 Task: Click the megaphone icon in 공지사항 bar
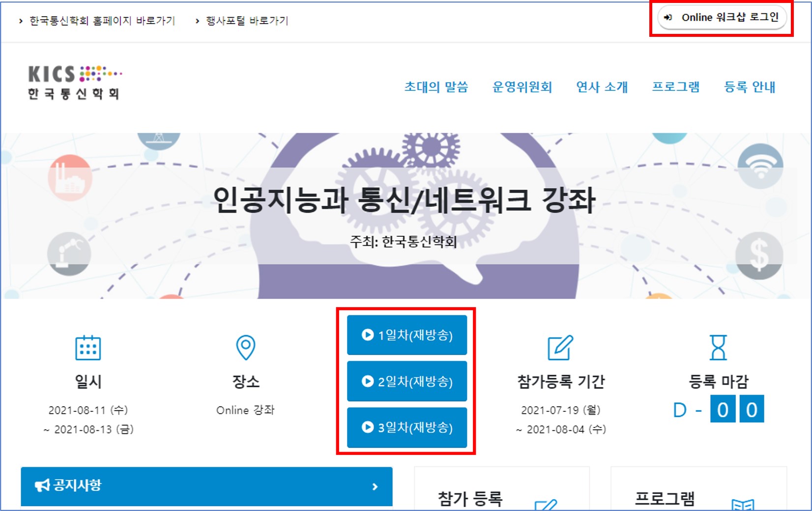(x=42, y=485)
